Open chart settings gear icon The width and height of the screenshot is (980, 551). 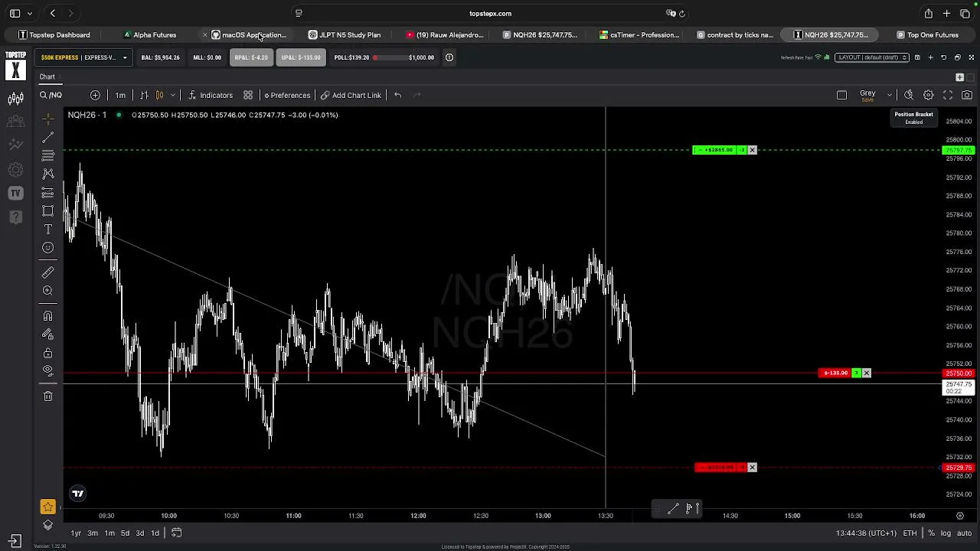(928, 95)
